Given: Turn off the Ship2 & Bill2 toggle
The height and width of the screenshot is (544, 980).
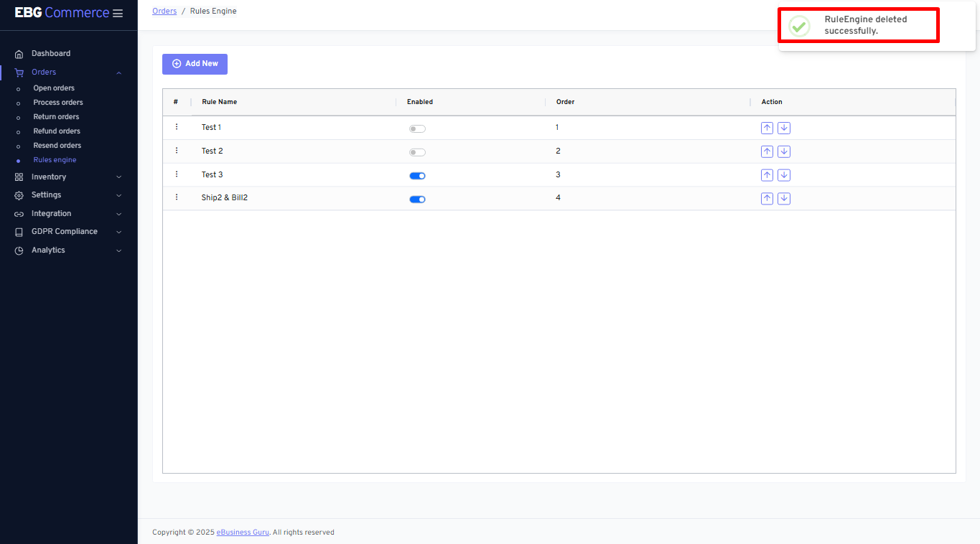Looking at the screenshot, I should 417,200.
